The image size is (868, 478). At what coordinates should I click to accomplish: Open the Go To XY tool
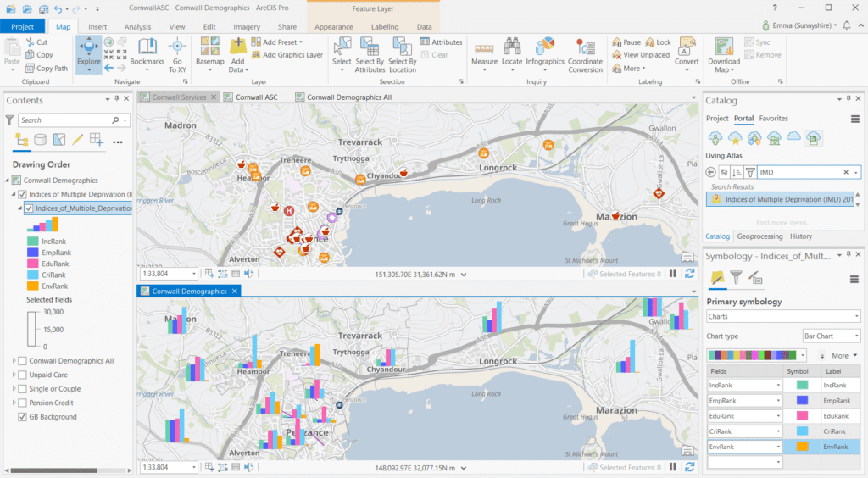coord(177,54)
